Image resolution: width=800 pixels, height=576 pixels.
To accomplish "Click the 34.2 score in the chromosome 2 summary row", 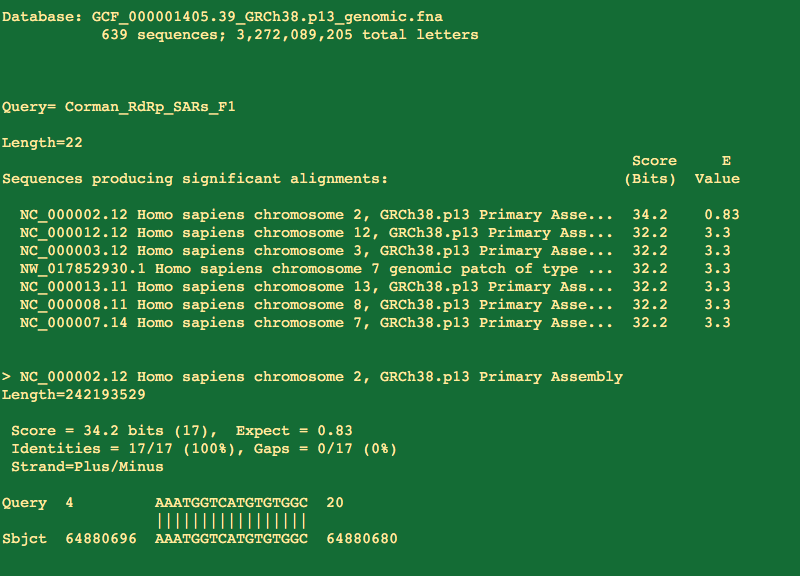I will 650,215.
